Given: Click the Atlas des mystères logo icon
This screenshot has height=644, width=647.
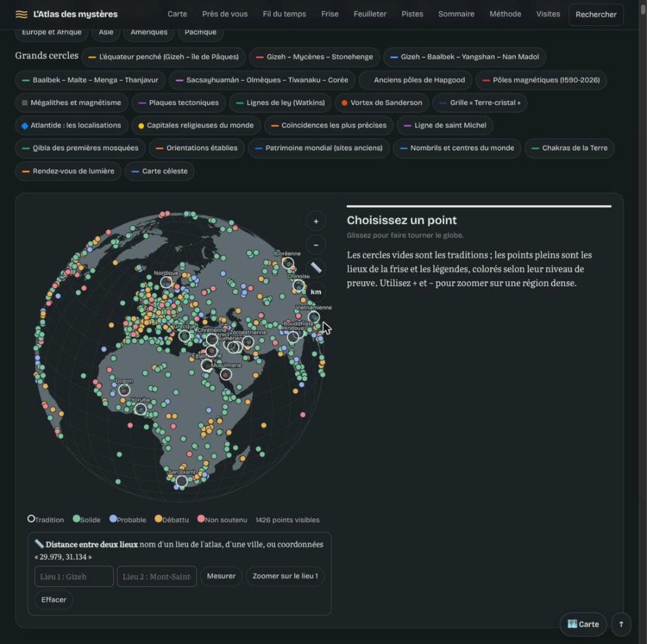Looking at the screenshot, I should (x=22, y=14).
